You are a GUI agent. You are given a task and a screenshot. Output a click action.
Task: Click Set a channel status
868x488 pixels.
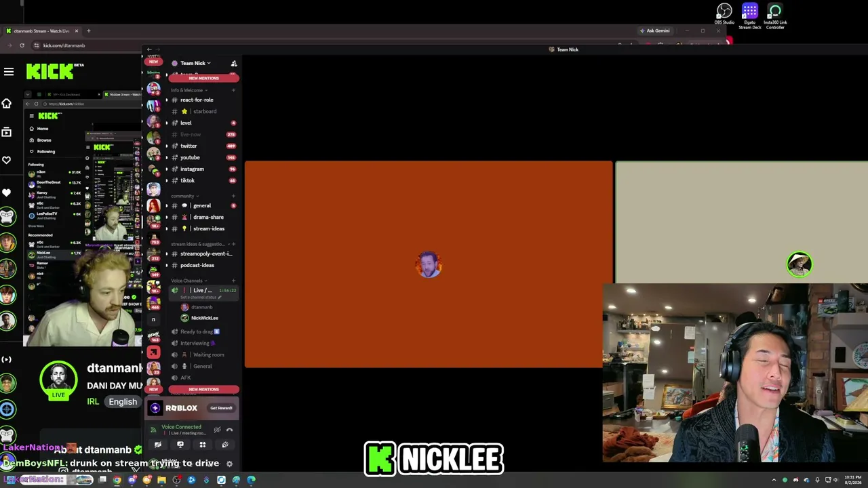pyautogui.click(x=201, y=298)
